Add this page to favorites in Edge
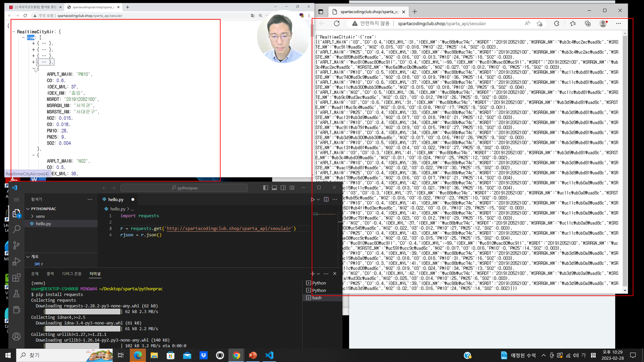 point(540,23)
